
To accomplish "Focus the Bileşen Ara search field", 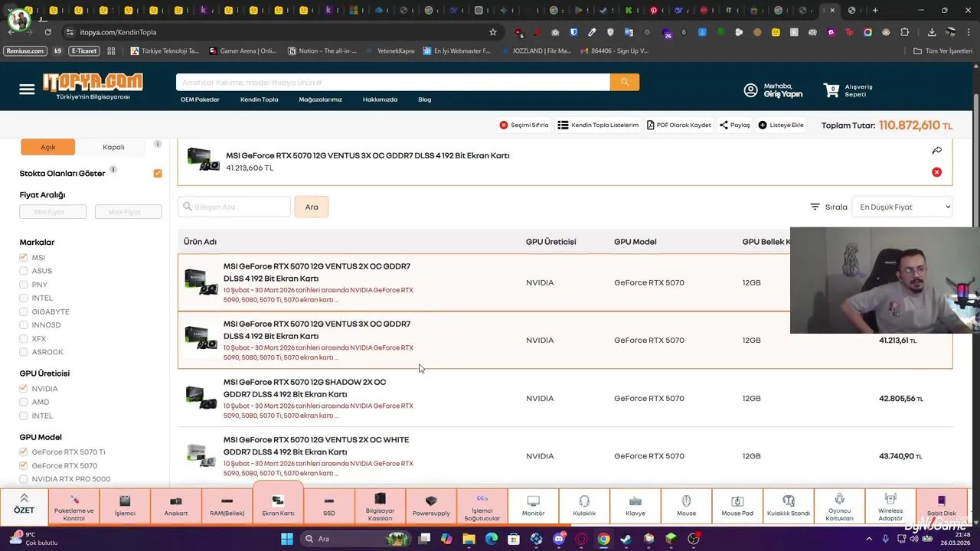I will click(x=234, y=207).
